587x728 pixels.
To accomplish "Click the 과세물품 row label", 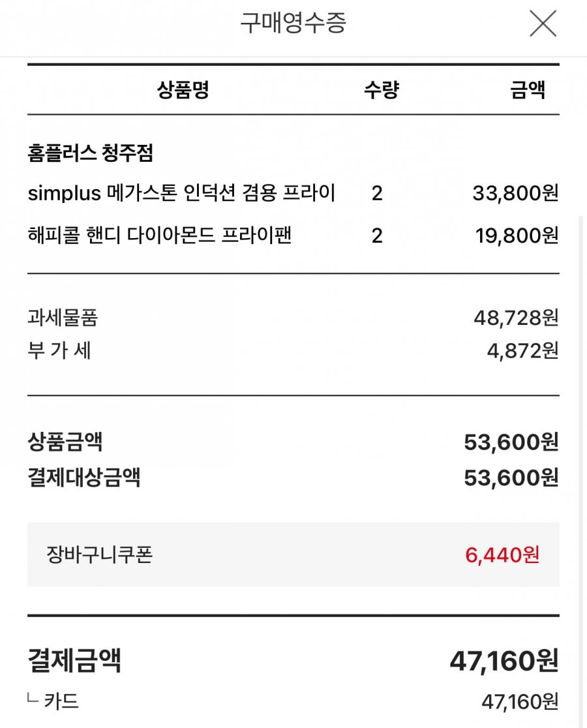I will [63, 318].
